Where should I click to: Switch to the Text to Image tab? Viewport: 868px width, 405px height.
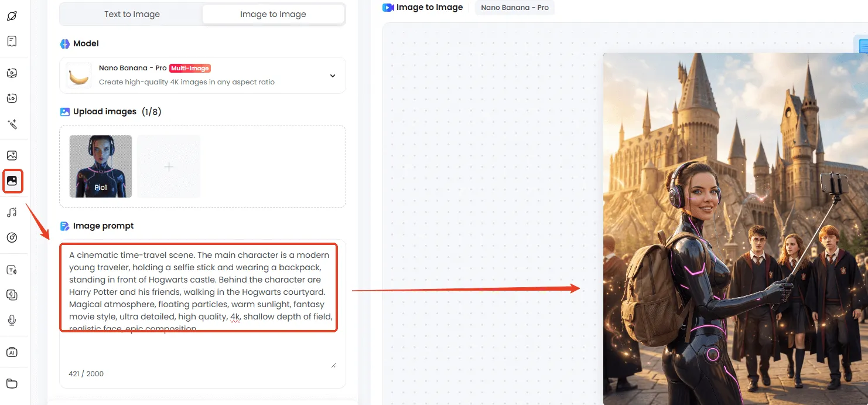[x=132, y=14]
